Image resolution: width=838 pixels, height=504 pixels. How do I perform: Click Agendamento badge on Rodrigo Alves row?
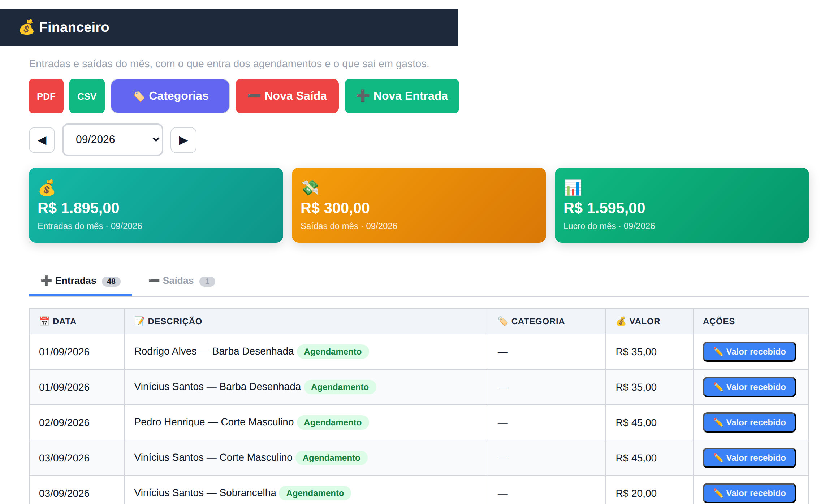333,352
